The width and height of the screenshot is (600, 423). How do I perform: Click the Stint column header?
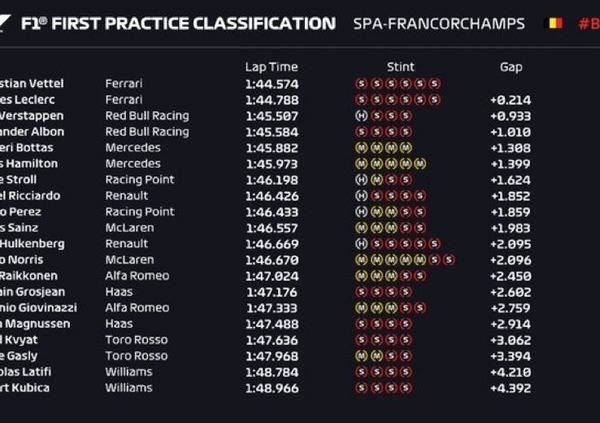pos(400,67)
